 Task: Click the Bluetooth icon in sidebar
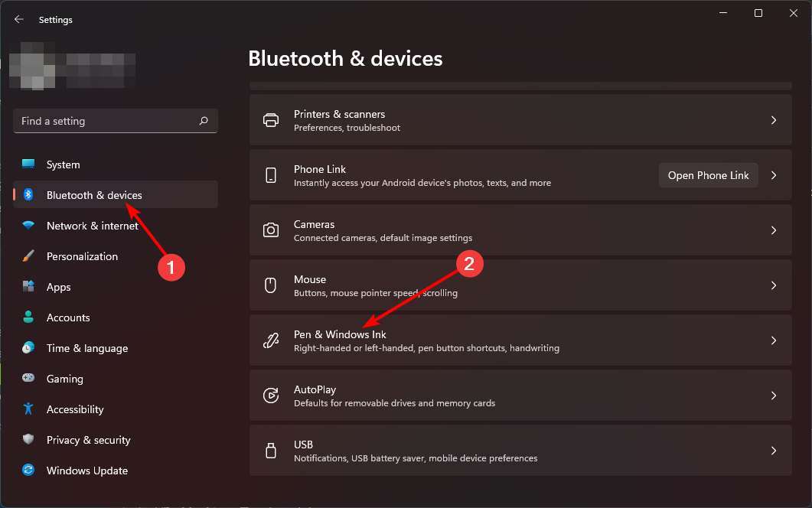28,195
